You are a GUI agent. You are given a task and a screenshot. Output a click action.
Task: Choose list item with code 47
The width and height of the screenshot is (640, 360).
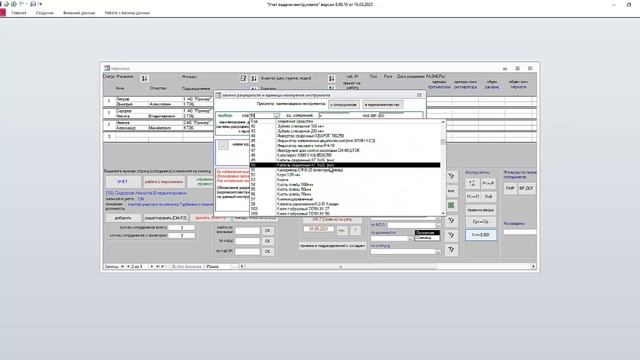345,151
